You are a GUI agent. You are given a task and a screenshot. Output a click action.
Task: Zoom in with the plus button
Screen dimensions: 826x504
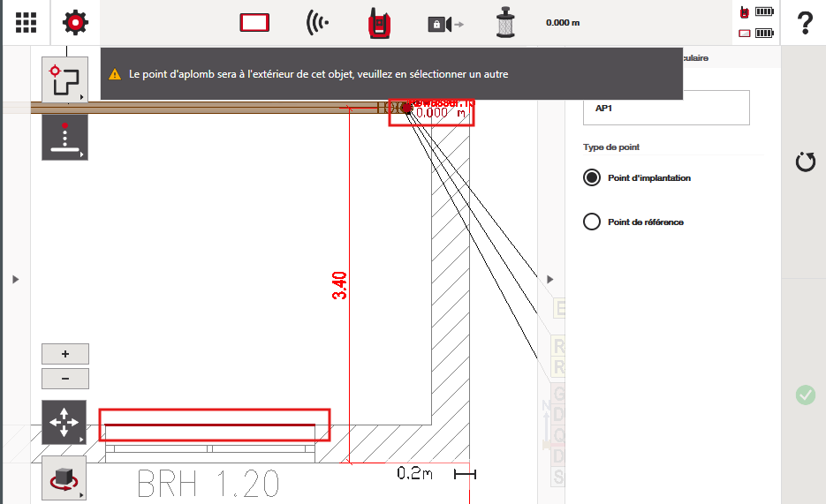coord(64,354)
